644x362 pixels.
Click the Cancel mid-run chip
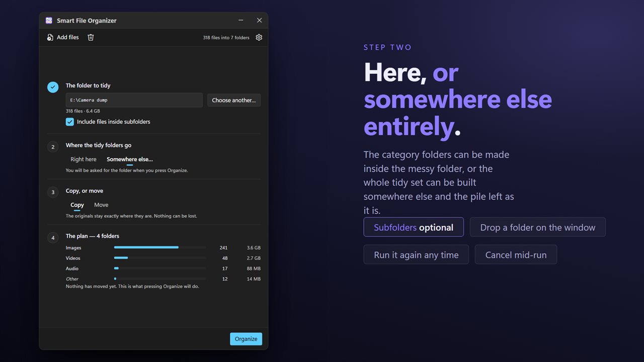(516, 254)
